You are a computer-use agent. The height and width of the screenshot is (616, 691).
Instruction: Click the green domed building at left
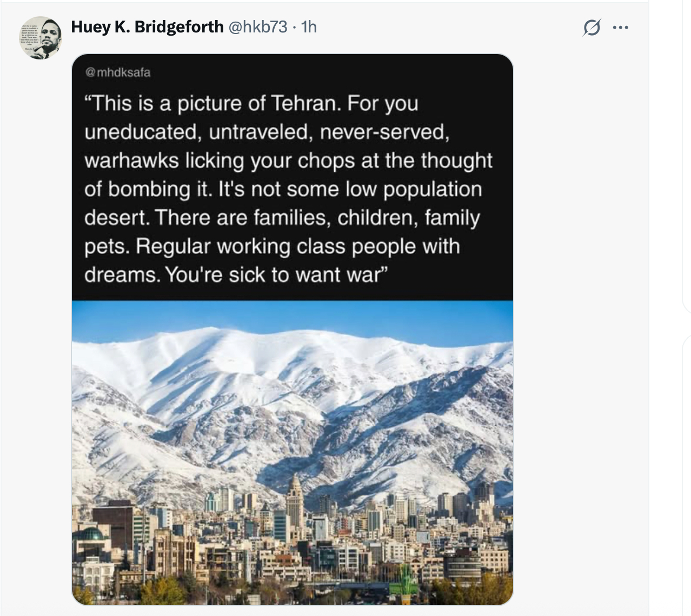pyautogui.click(x=90, y=535)
